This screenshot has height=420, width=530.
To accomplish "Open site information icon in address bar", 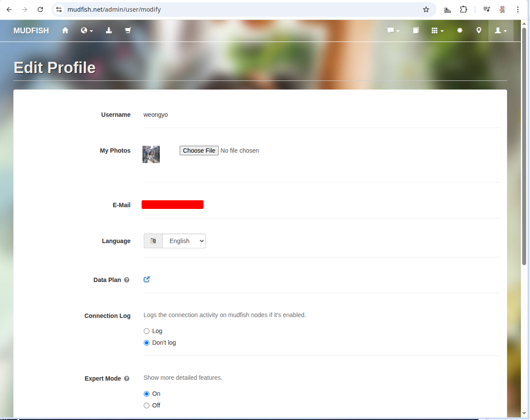I will click(x=59, y=10).
